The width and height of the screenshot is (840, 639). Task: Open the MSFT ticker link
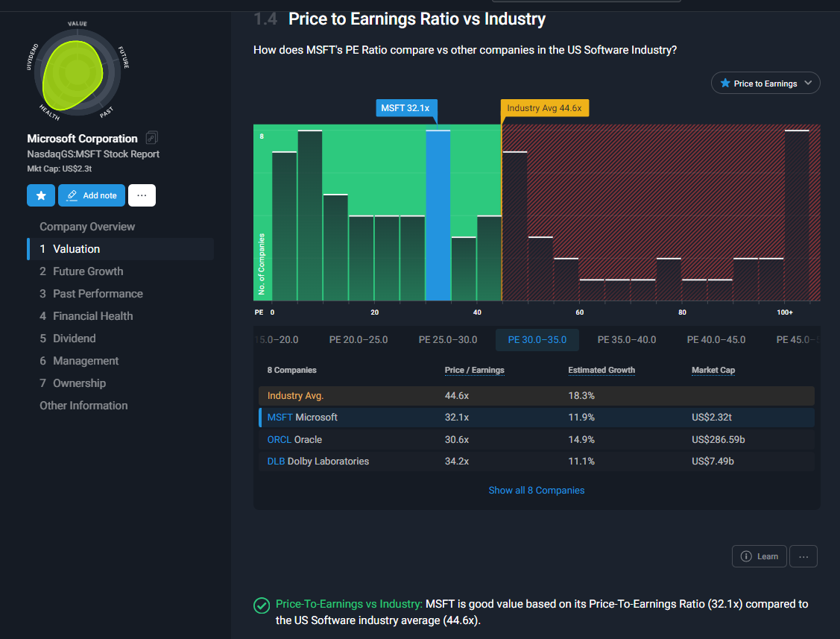[x=280, y=418]
